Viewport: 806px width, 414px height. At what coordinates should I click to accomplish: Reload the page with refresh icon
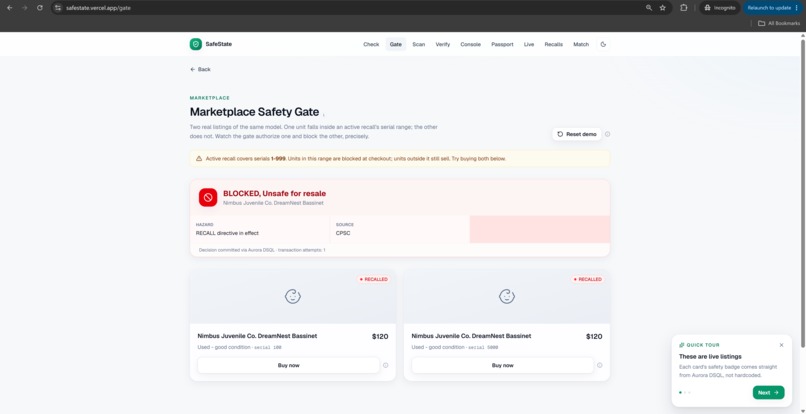pos(40,8)
